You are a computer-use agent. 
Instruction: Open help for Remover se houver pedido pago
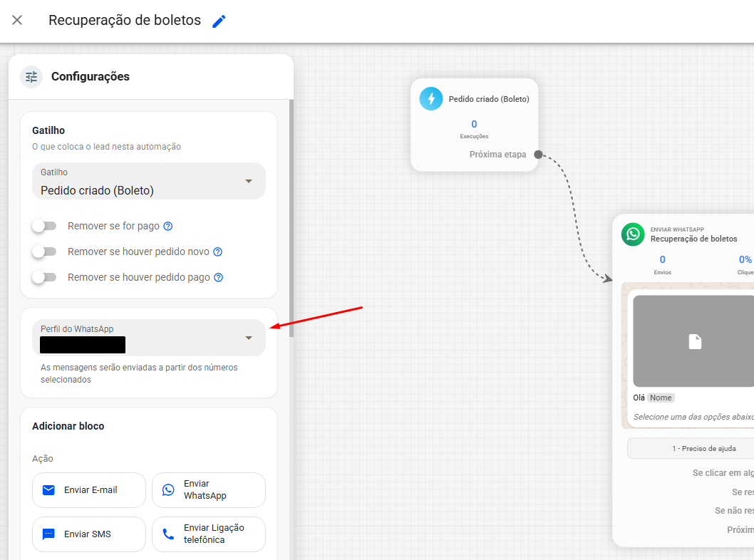coord(218,277)
